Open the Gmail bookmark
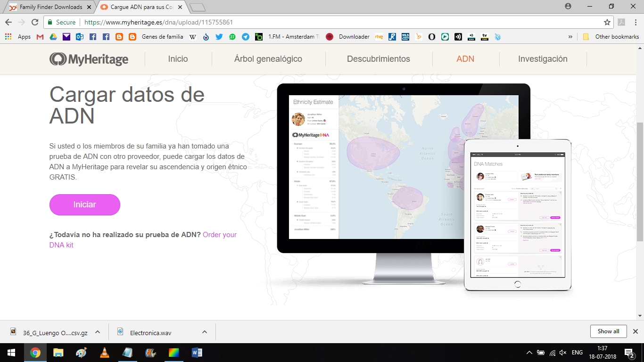Screen dimensions: 644x362 tap(39, 37)
